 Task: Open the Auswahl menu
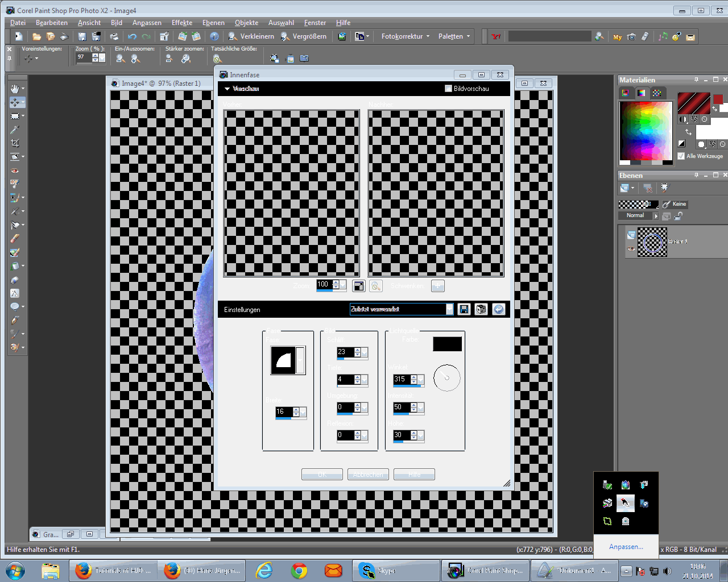pos(281,23)
